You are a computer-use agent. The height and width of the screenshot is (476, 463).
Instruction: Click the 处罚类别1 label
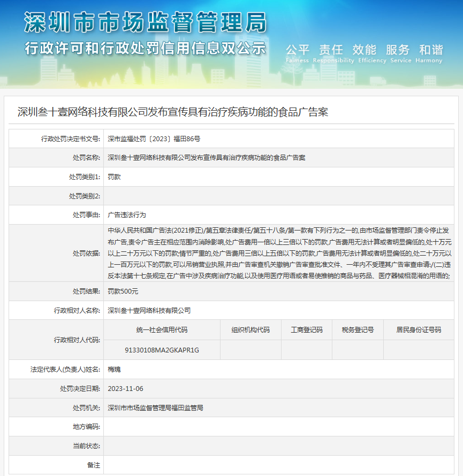(85, 177)
